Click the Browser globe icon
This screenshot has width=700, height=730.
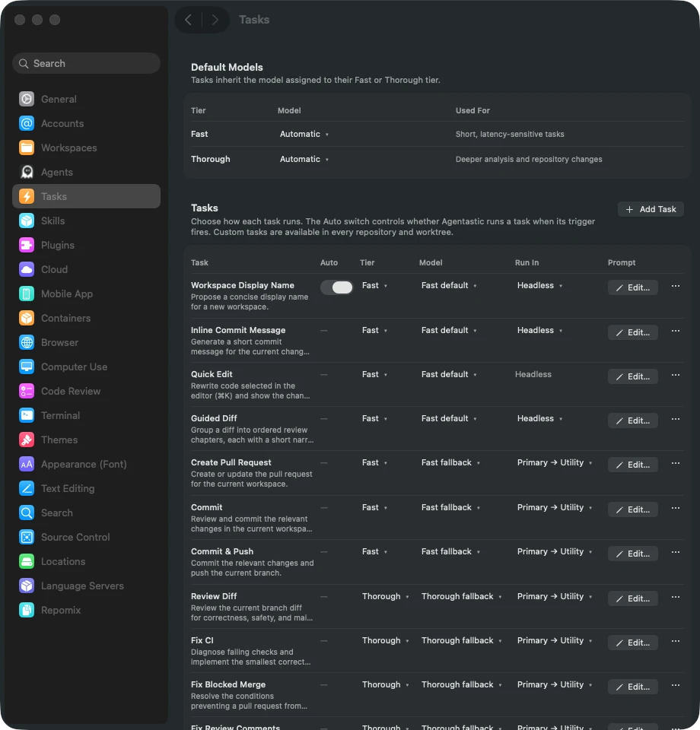tap(27, 342)
